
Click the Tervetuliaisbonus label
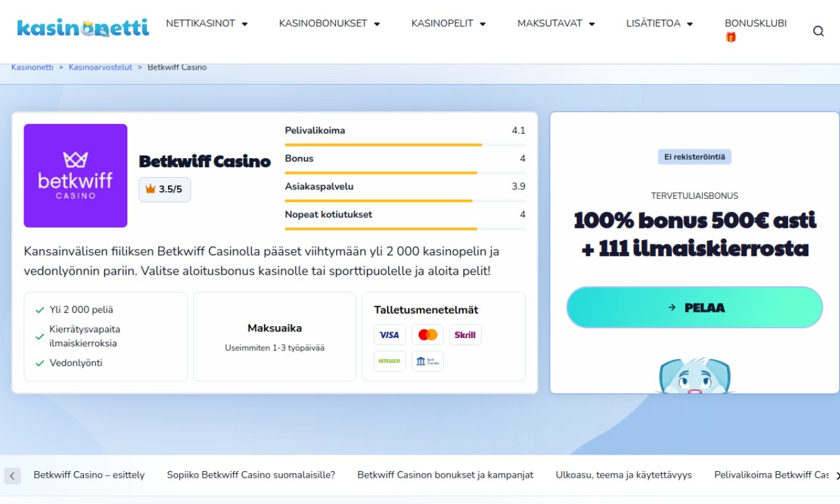point(694,196)
